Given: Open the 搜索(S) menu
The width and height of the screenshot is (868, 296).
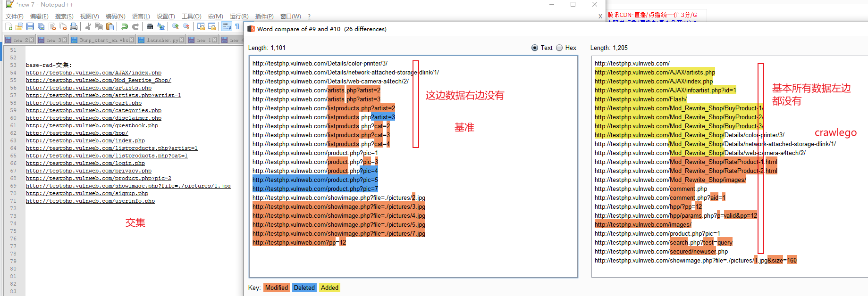Looking at the screenshot, I should pyautogui.click(x=64, y=16).
